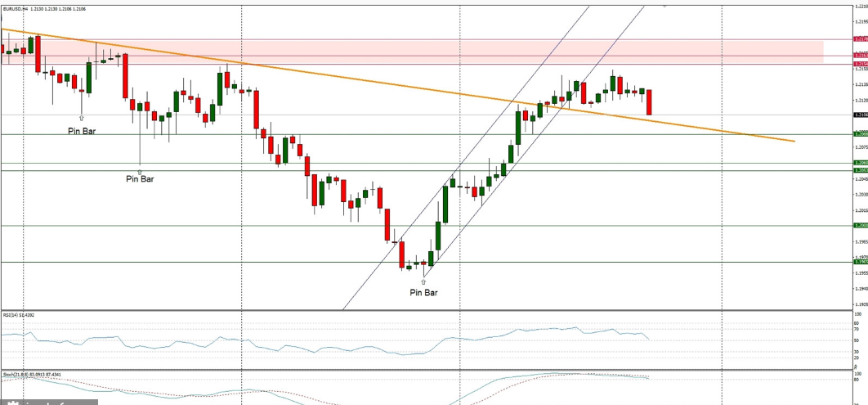Click the arrow marker under the longest candle wick

pyautogui.click(x=140, y=170)
